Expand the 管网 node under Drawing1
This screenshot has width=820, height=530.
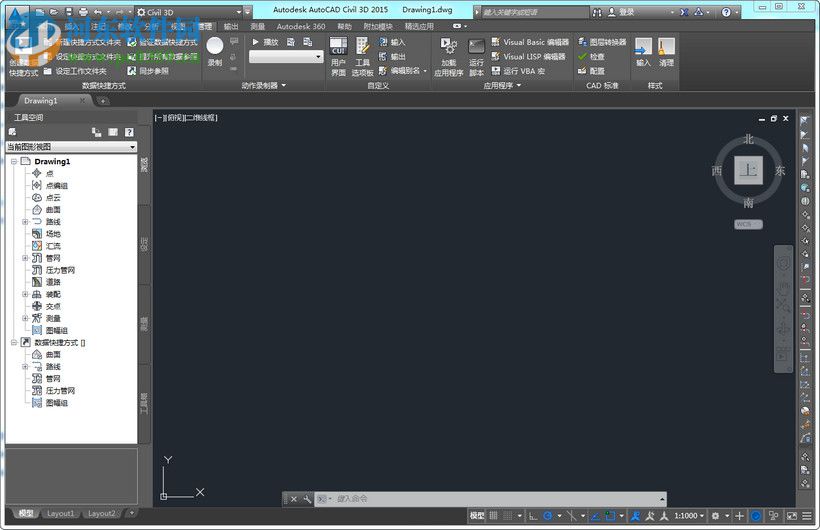click(25, 258)
